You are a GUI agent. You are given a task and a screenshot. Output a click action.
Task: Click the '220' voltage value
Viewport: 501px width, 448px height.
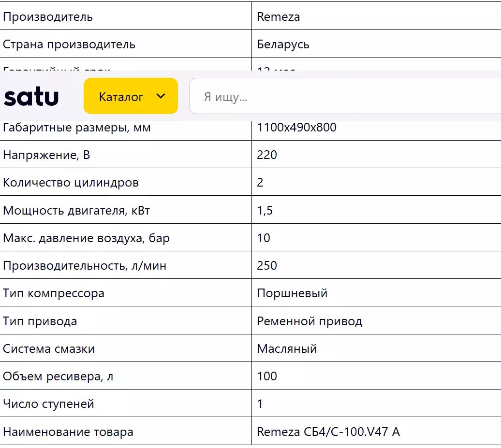267,155
